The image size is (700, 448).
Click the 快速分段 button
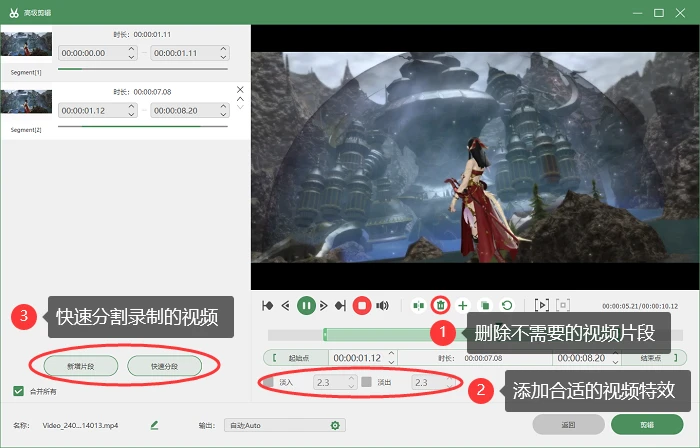pyautogui.click(x=164, y=366)
